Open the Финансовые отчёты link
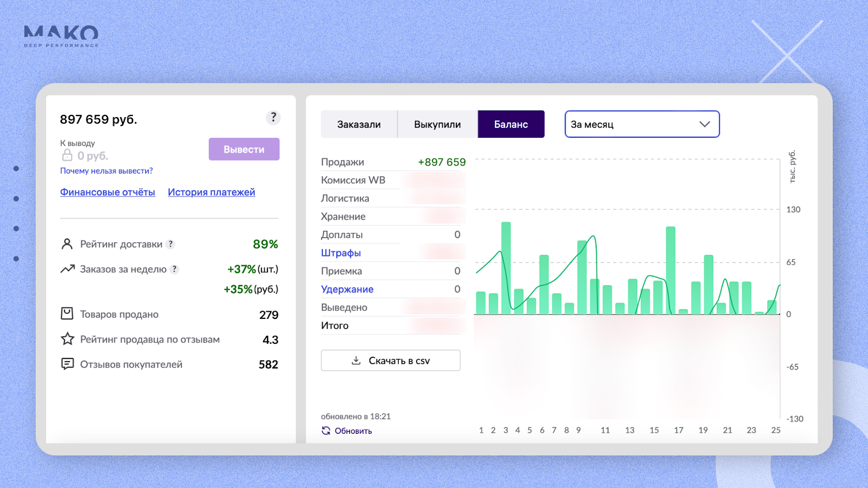 (107, 192)
